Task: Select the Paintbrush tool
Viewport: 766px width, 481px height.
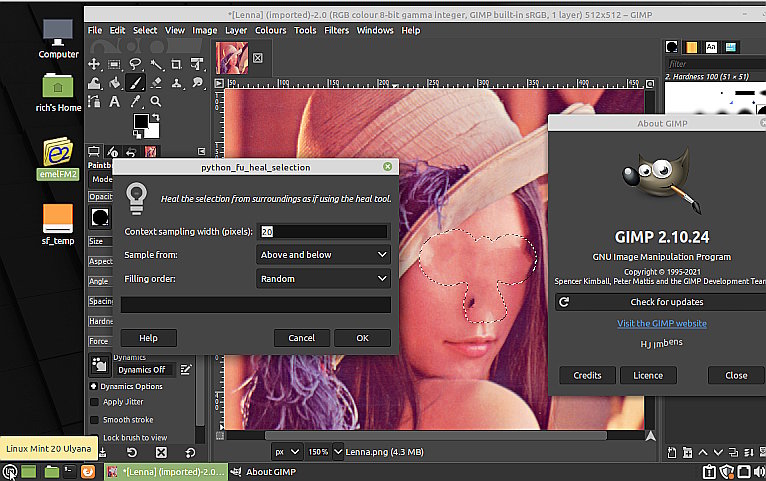Action: point(135,83)
